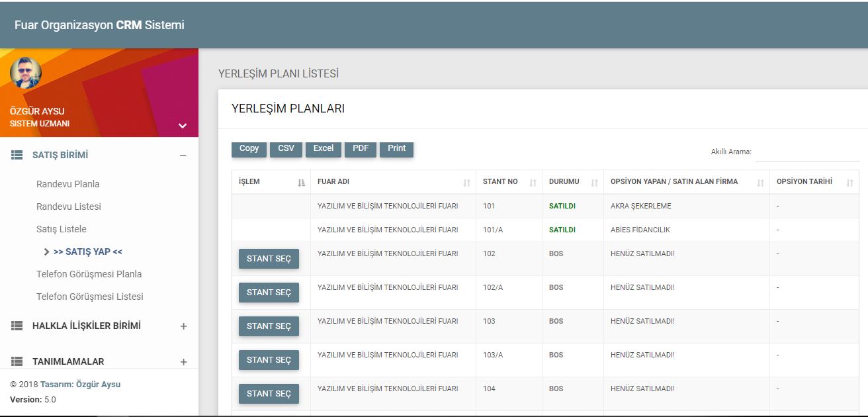
Task: Expand the TANIMLAMALAR section
Action: [x=183, y=362]
